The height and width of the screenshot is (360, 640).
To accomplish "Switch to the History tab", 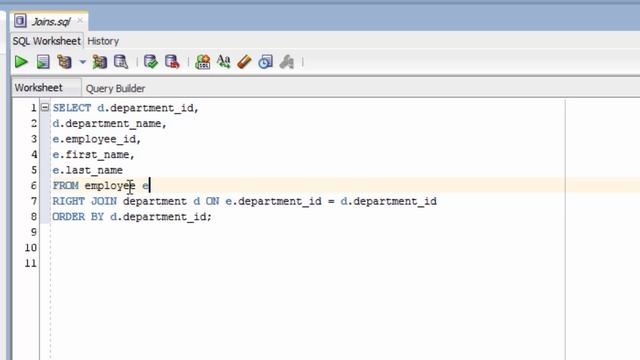I will [x=103, y=41].
